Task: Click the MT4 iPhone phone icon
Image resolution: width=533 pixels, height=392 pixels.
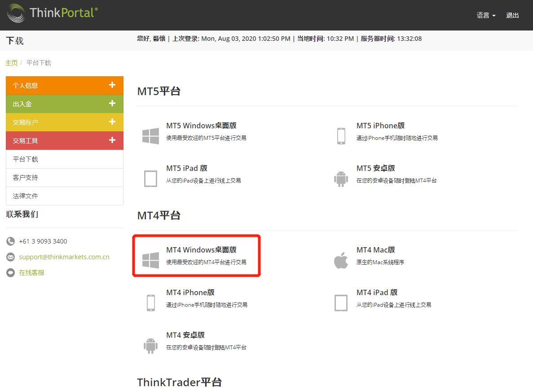Action: click(x=150, y=303)
